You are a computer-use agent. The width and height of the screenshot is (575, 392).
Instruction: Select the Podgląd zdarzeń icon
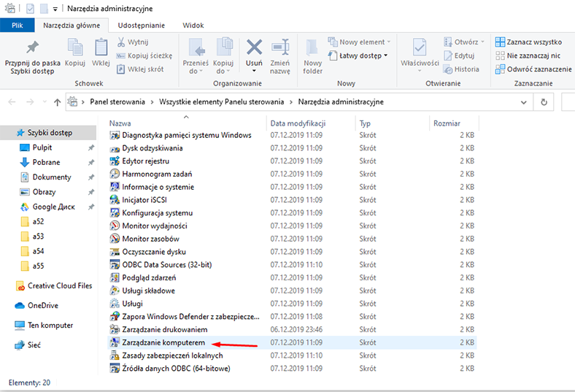115,277
